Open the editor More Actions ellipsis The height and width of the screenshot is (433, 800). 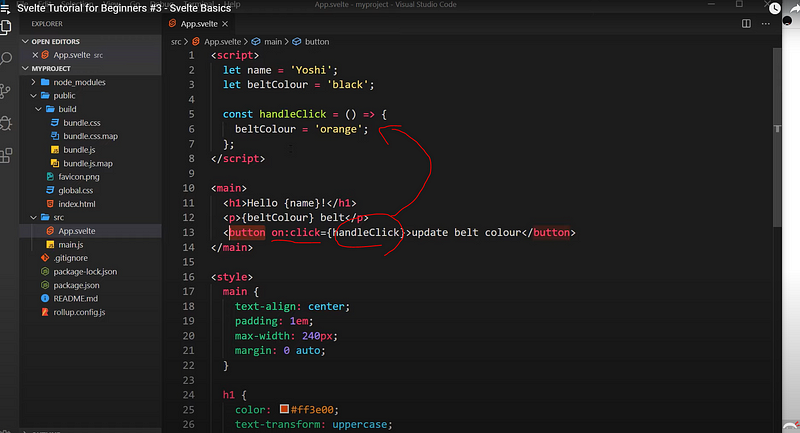pos(765,23)
